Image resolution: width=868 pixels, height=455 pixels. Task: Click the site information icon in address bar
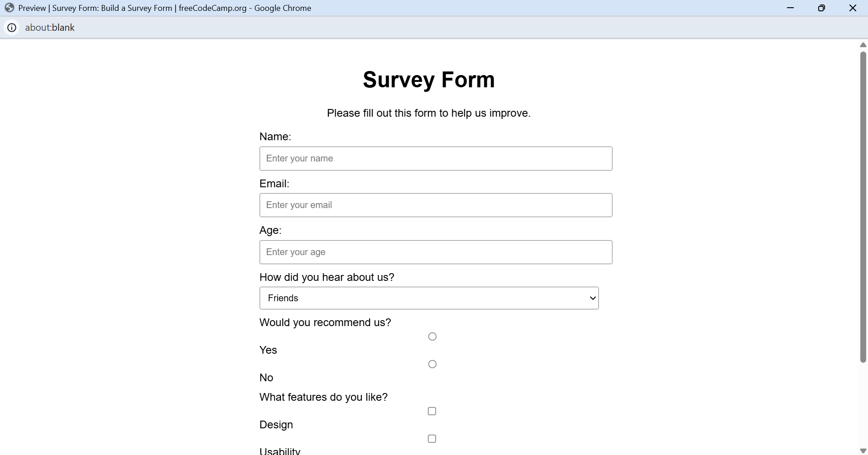coord(12,28)
